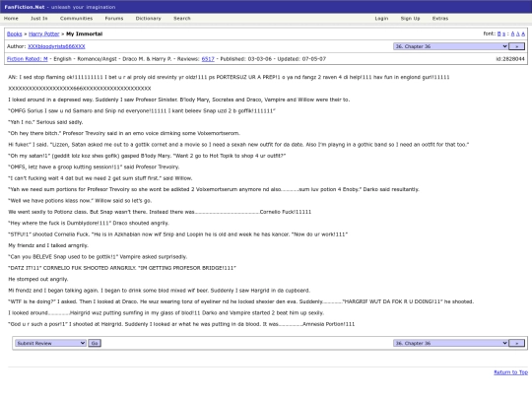532x399 pixels.
Task: Open the Dictionary menu item
Action: pyautogui.click(x=148, y=19)
